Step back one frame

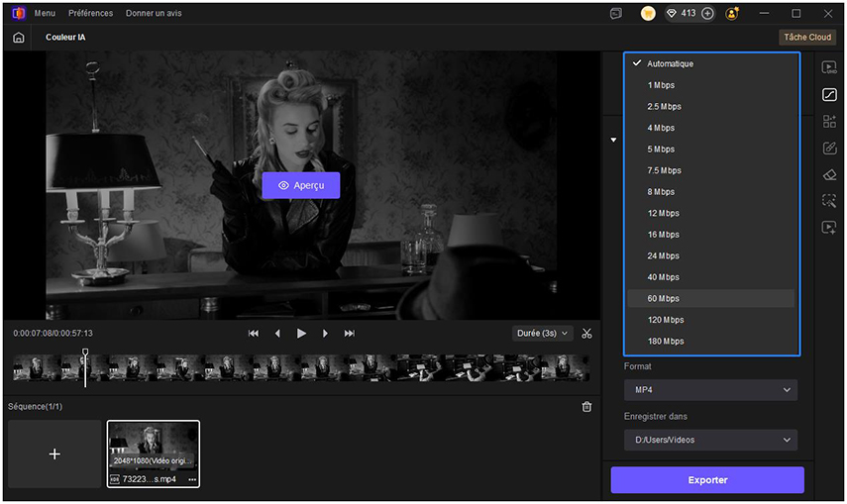277,334
